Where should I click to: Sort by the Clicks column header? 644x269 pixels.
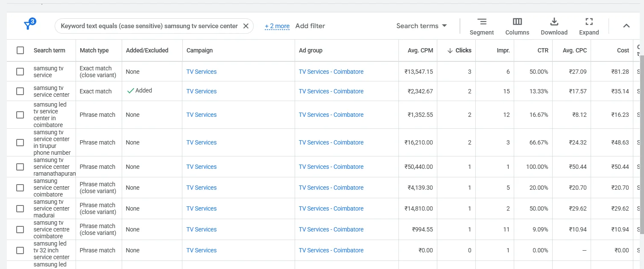(463, 50)
